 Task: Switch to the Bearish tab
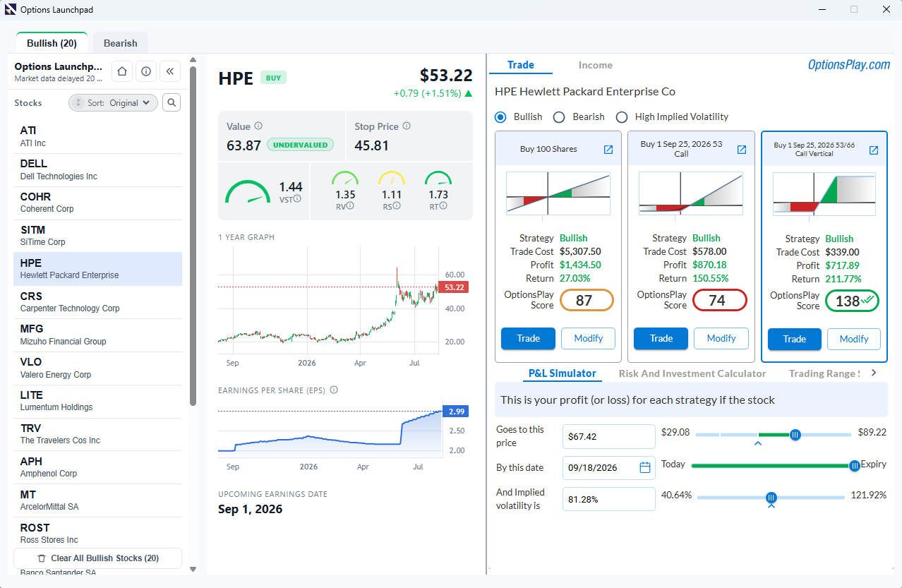[x=121, y=43]
